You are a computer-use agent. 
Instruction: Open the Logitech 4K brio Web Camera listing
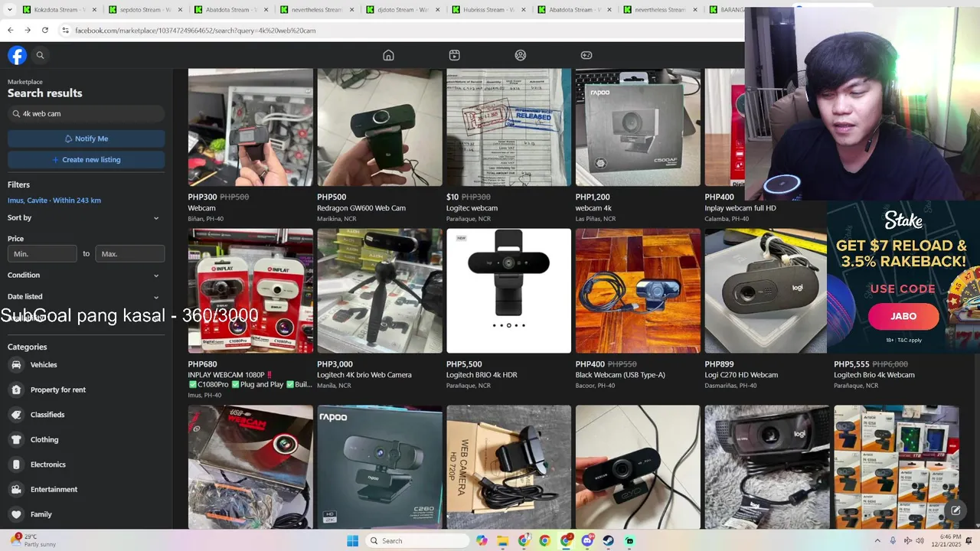[x=380, y=309]
